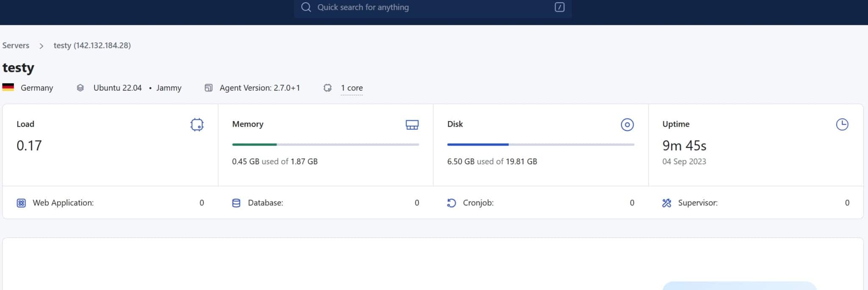868x290 pixels.
Task: Click the magnifying glass search icon
Action: 306,7
